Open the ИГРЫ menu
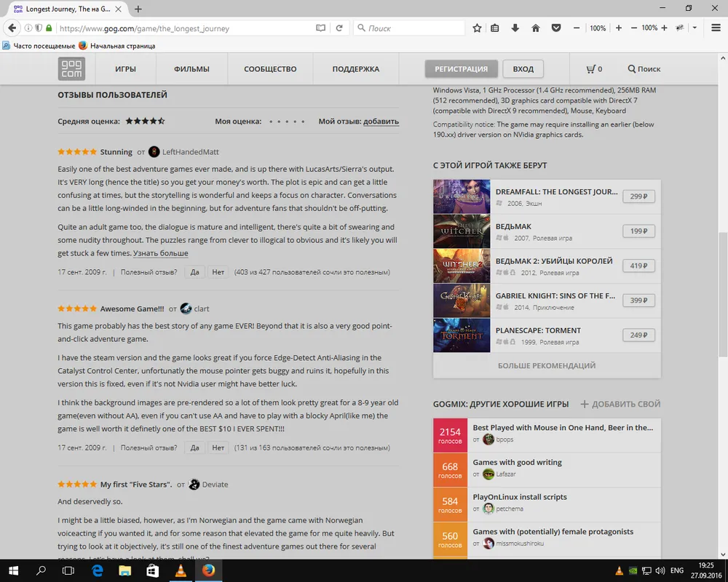 [x=125, y=68]
